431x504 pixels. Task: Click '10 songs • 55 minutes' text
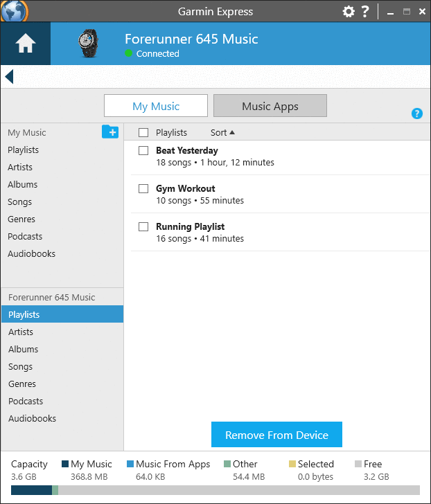point(200,201)
